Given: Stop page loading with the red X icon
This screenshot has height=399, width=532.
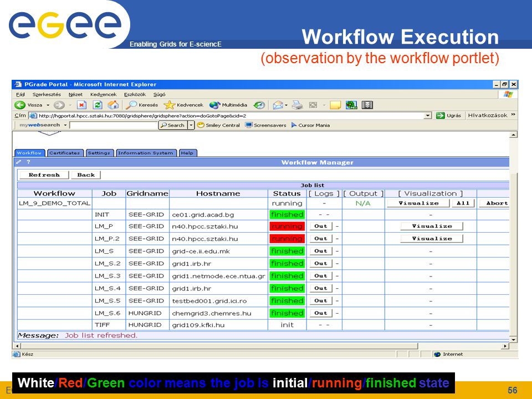Looking at the screenshot, I should coord(81,105).
